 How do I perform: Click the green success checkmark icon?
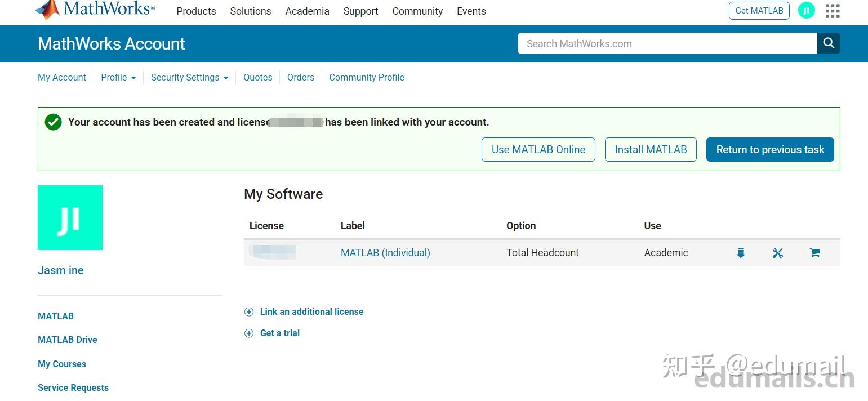53,122
